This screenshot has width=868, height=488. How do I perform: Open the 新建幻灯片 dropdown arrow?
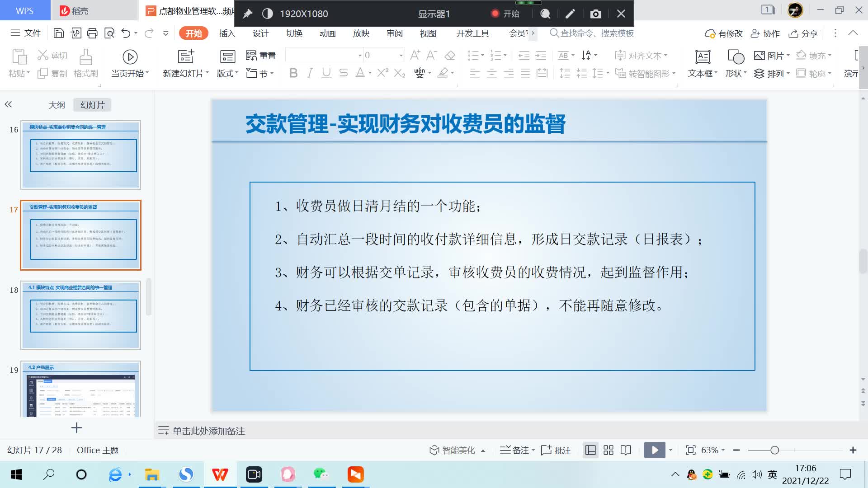pyautogui.click(x=206, y=73)
